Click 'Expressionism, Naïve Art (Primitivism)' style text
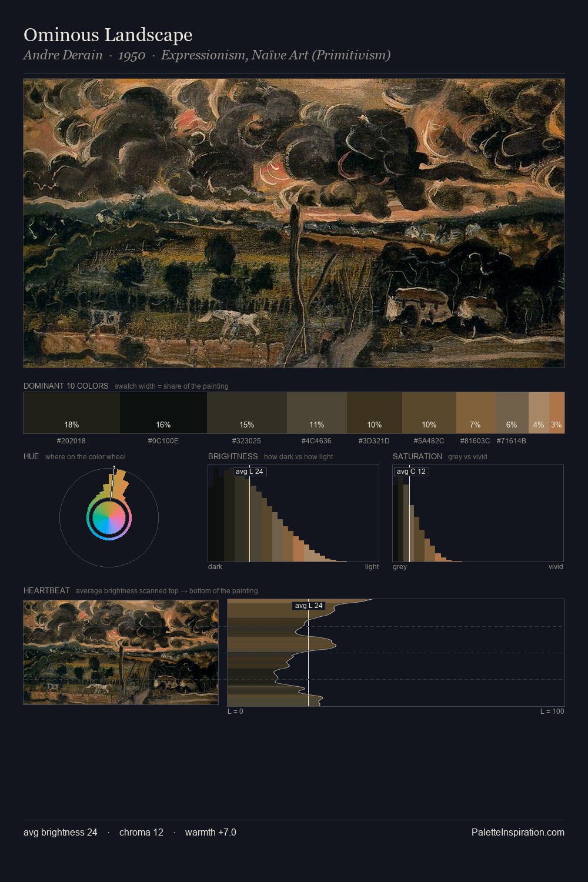This screenshot has height=882, width=588. tap(276, 55)
